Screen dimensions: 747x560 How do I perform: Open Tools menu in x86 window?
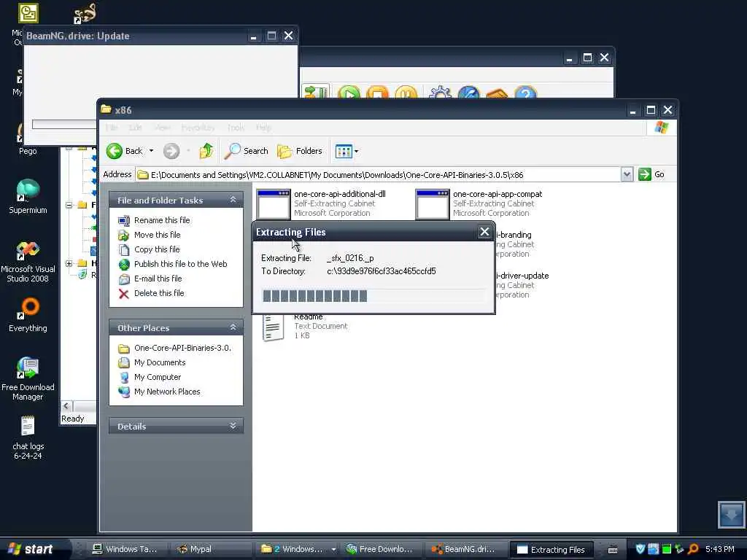pyautogui.click(x=236, y=128)
